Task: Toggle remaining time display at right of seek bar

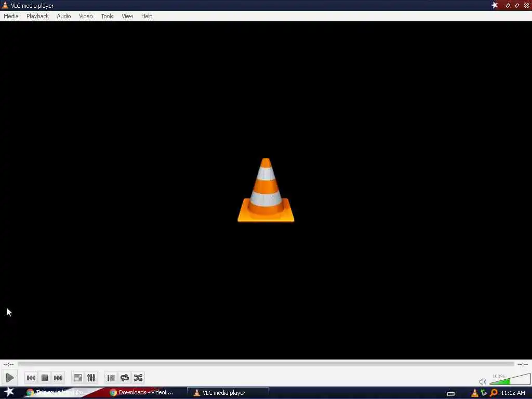Action: 523,364
